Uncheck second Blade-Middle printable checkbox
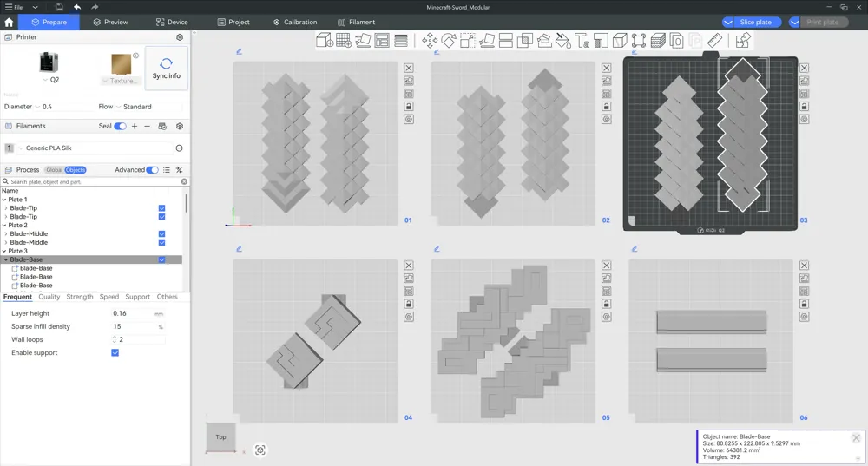This screenshot has height=466, width=868. coord(161,242)
